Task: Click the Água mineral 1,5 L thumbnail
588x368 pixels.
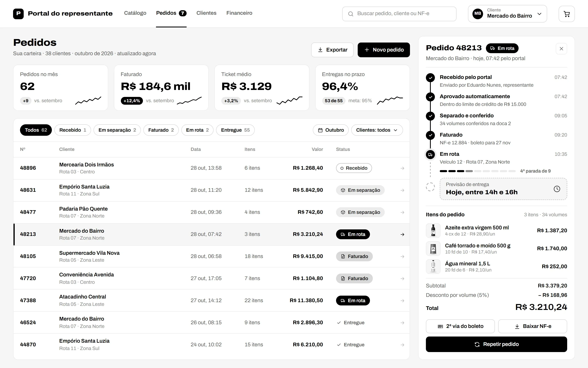Action: point(433,267)
